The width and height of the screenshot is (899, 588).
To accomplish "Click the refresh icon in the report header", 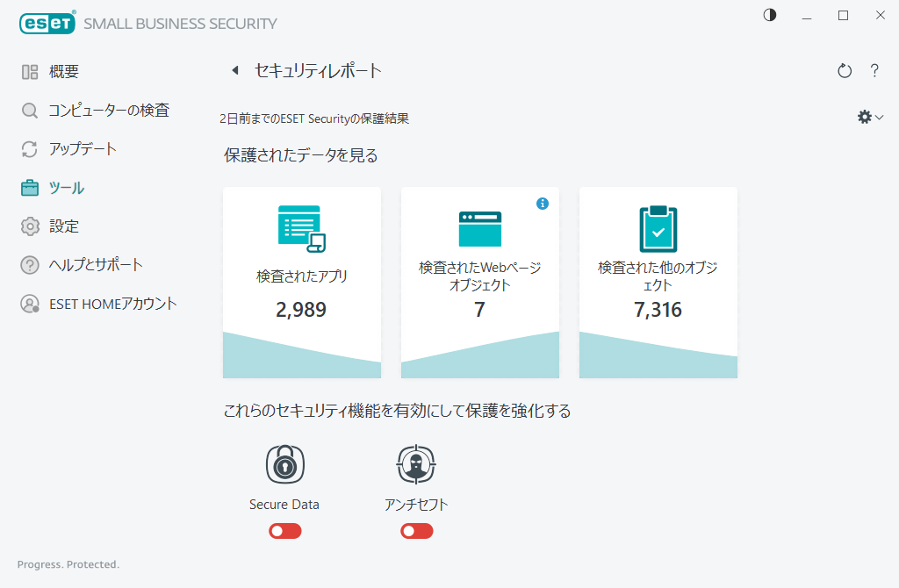I will pos(844,71).
